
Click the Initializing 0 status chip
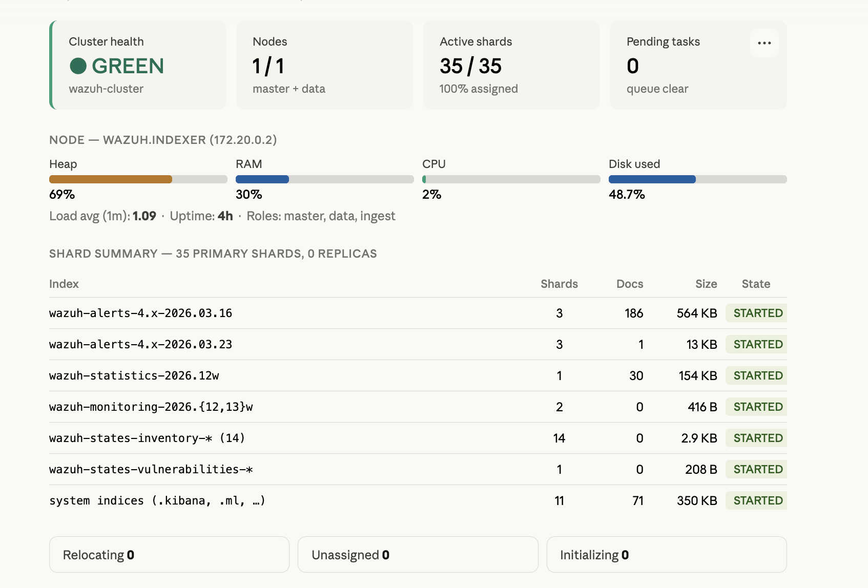coord(666,554)
